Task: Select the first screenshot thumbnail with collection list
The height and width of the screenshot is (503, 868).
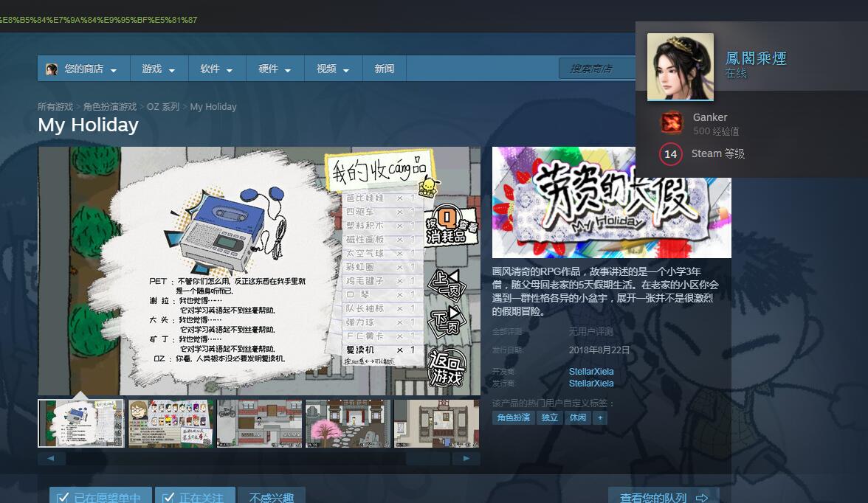Action: click(x=81, y=423)
